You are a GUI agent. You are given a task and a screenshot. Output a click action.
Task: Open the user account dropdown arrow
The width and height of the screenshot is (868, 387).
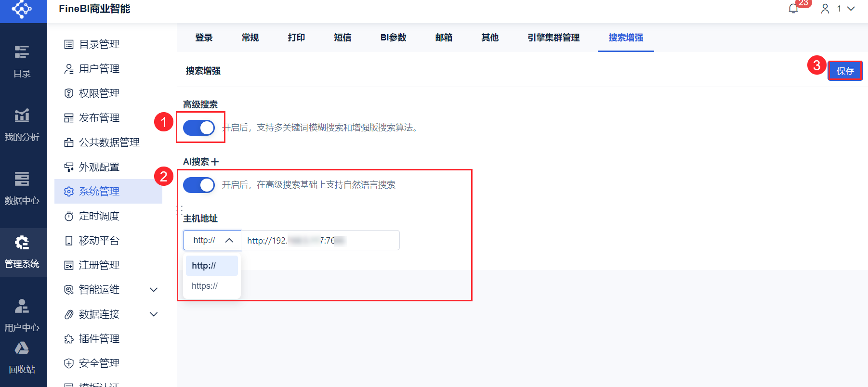pyautogui.click(x=851, y=9)
